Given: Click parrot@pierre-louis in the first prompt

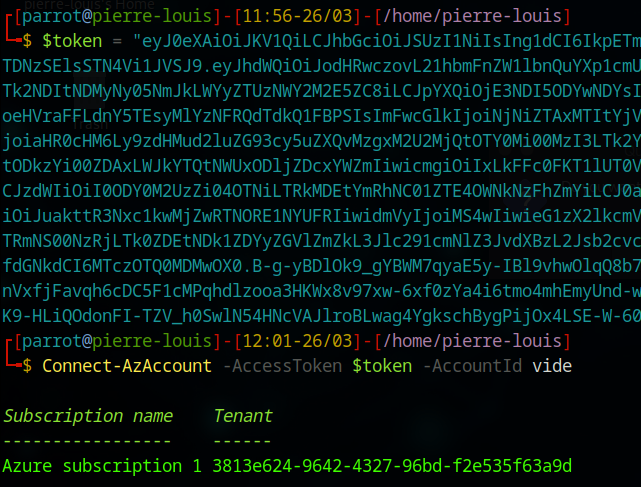Looking at the screenshot, I should (x=117, y=16).
